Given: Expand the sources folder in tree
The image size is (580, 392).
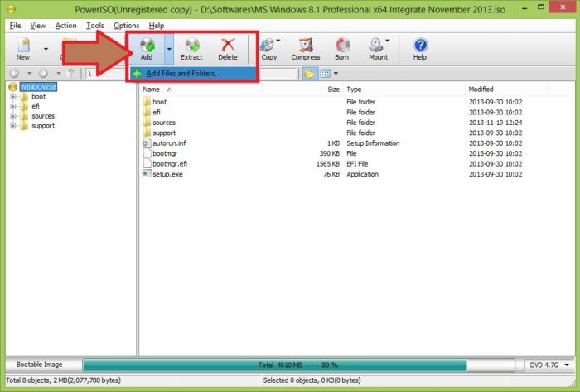Looking at the screenshot, I should (13, 116).
